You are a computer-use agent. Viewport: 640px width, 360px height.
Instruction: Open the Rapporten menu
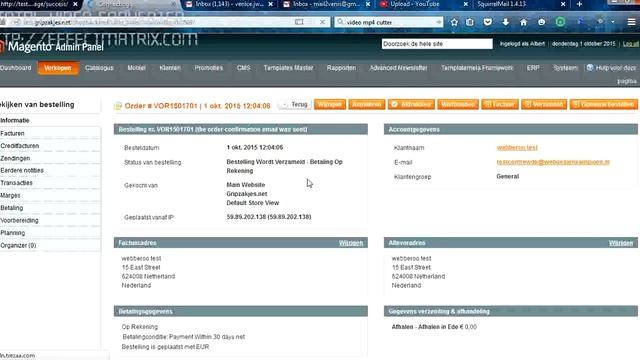tap(341, 68)
